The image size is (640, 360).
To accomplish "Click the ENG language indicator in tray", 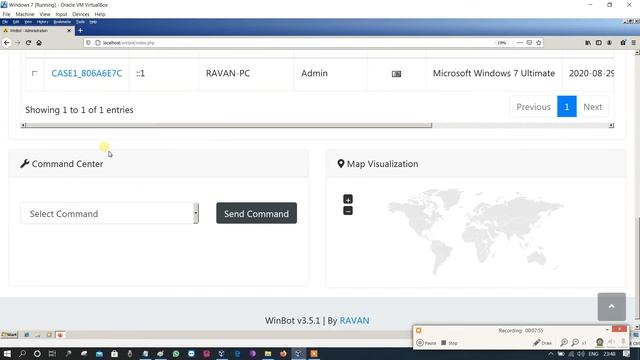I will coord(593,354).
